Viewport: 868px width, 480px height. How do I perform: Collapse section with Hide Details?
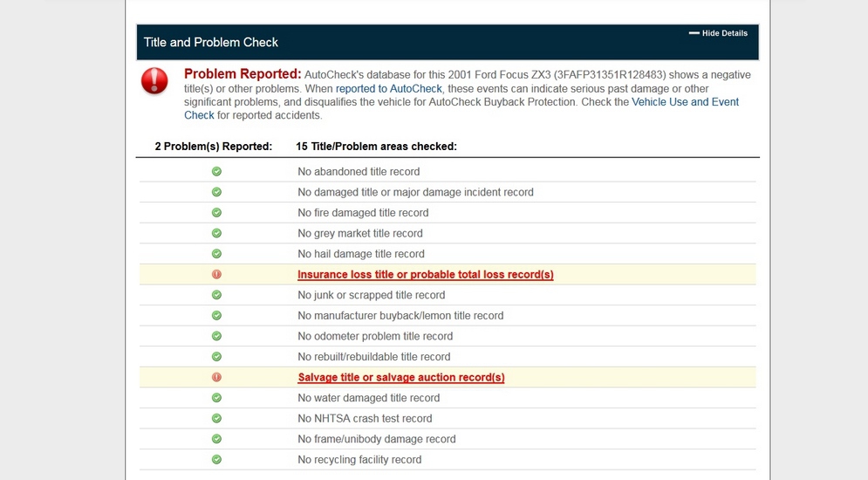click(718, 33)
